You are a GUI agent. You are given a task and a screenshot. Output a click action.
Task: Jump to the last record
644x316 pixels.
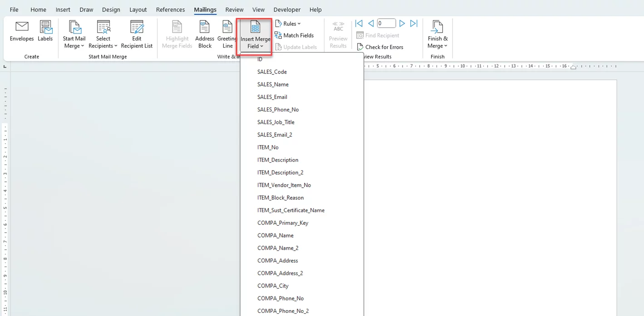point(413,24)
